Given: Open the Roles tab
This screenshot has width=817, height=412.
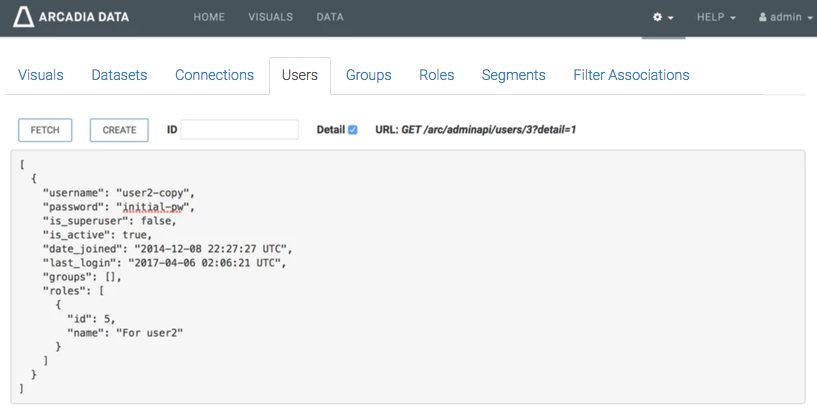Looking at the screenshot, I should coord(436,75).
